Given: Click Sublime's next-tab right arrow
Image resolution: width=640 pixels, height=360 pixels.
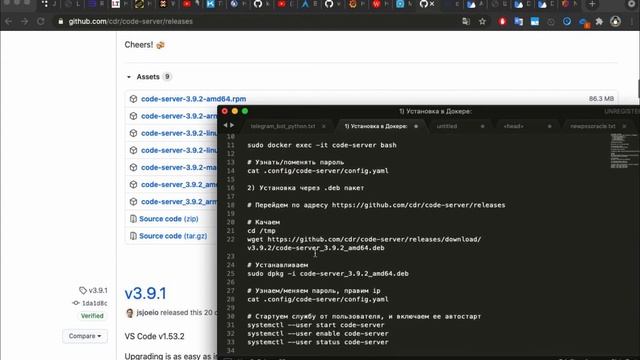Looking at the screenshot, I should pos(232,125).
